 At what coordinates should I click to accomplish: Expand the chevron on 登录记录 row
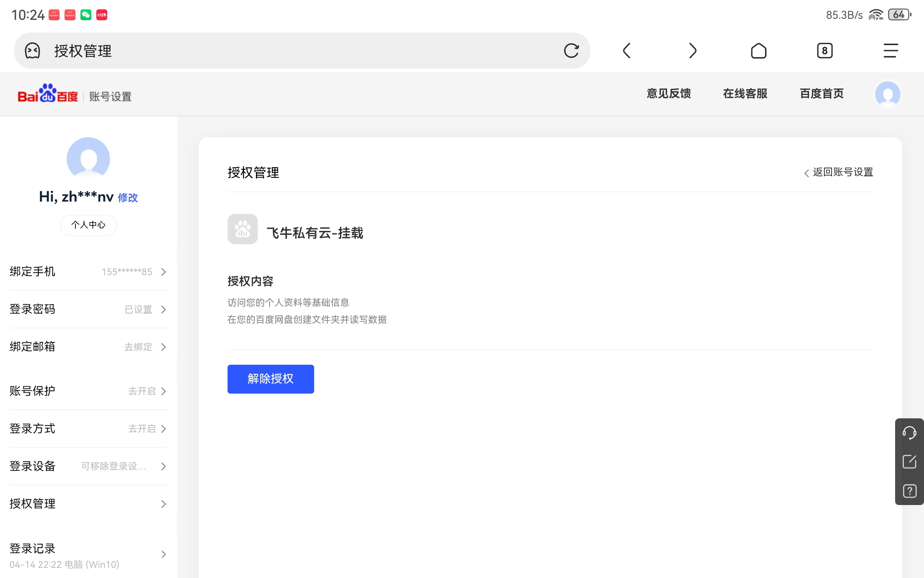pyautogui.click(x=164, y=554)
